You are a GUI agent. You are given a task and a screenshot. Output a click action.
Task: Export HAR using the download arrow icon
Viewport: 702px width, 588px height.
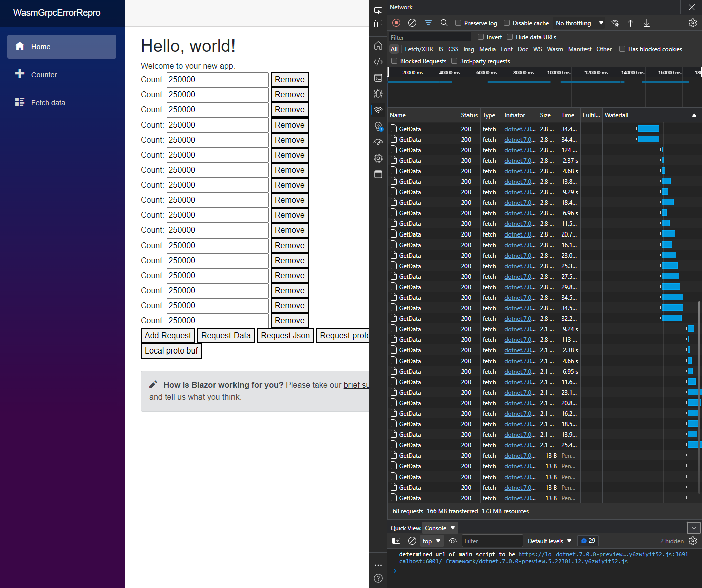[647, 23]
